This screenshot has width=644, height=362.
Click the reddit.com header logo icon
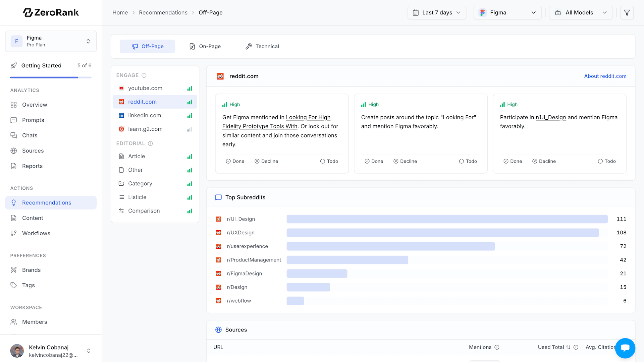220,76
